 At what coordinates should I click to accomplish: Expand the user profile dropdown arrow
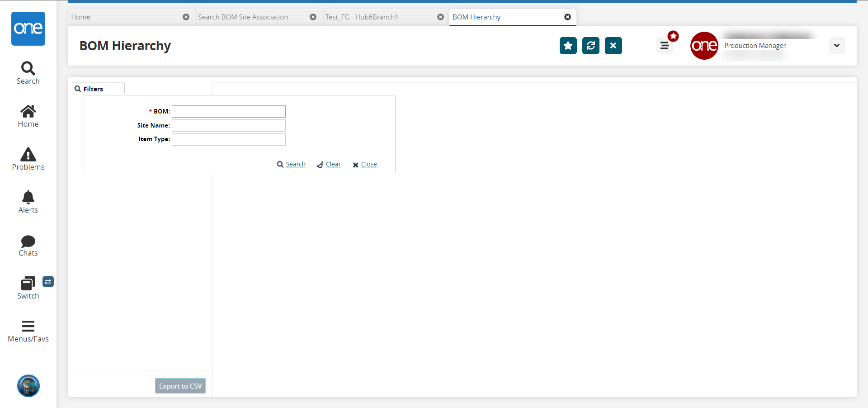[x=837, y=46]
